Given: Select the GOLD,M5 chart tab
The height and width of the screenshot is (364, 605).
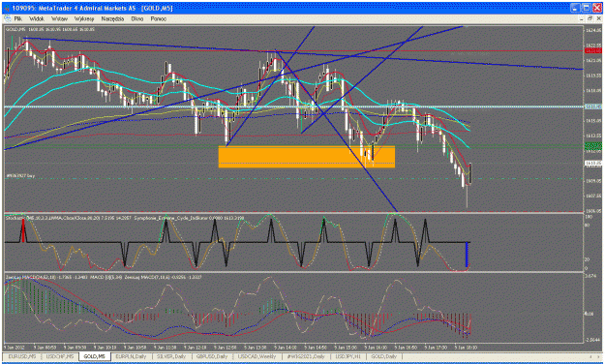Looking at the screenshot, I should [x=95, y=356].
